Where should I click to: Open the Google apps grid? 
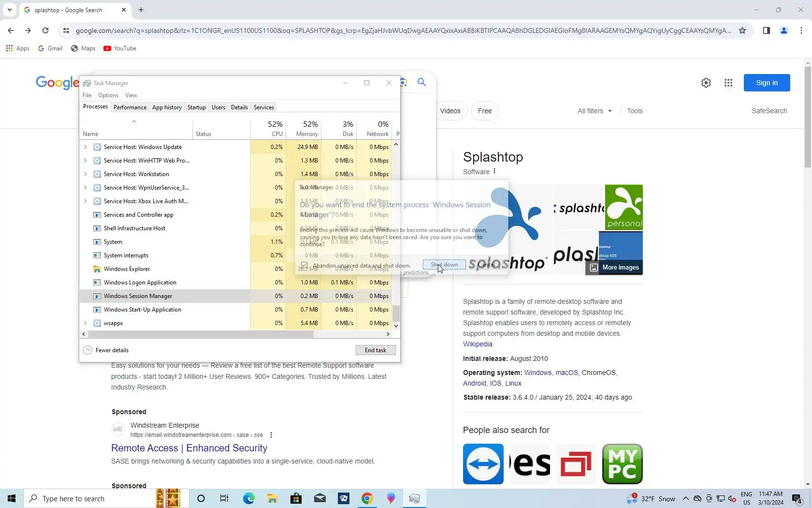tap(728, 83)
